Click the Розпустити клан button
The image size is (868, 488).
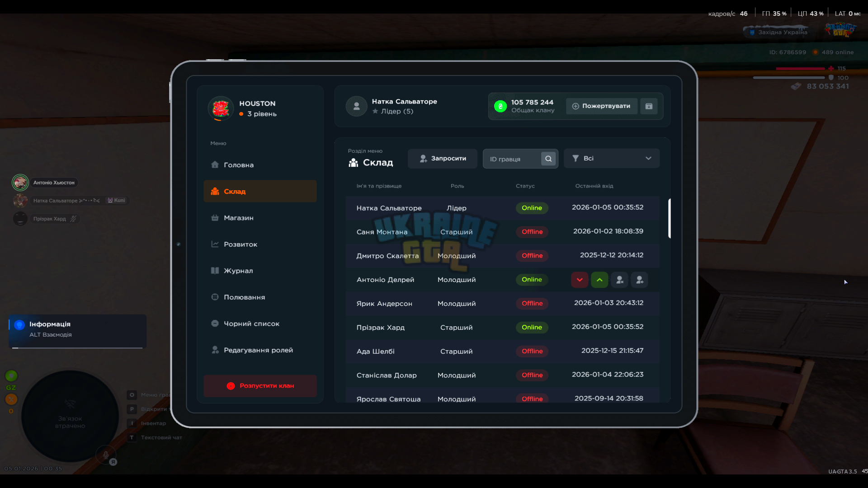260,386
